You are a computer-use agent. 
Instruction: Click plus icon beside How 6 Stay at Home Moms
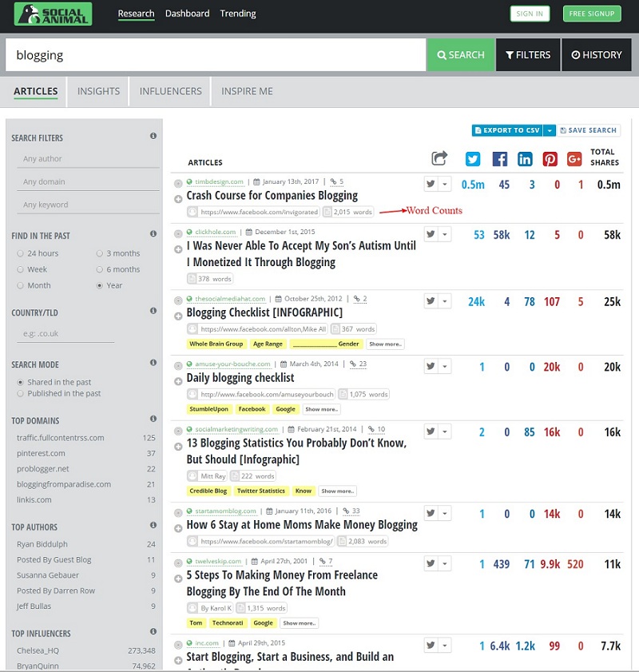coord(178,528)
